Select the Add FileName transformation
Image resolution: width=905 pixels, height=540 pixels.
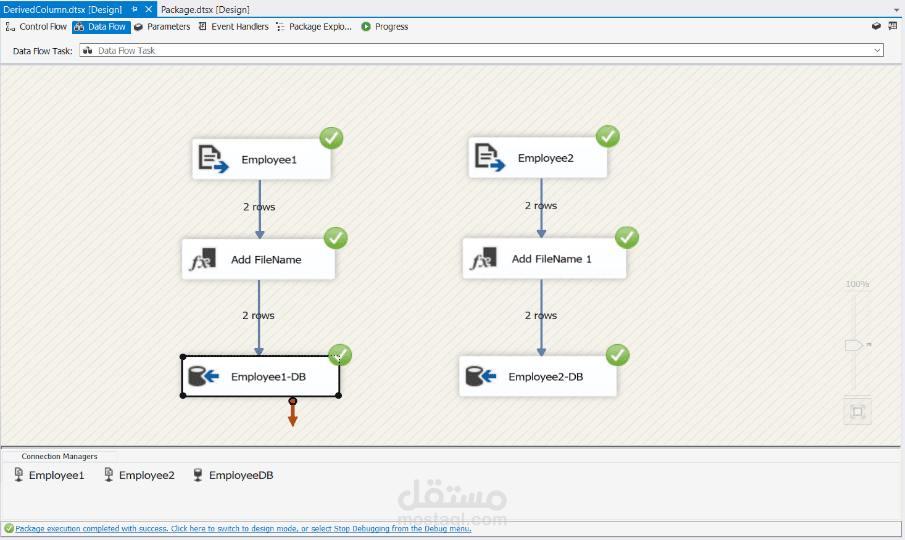pyautogui.click(x=259, y=259)
